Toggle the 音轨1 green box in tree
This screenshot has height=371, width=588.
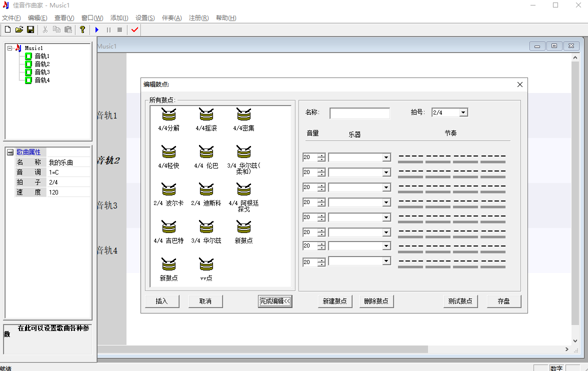click(x=28, y=56)
